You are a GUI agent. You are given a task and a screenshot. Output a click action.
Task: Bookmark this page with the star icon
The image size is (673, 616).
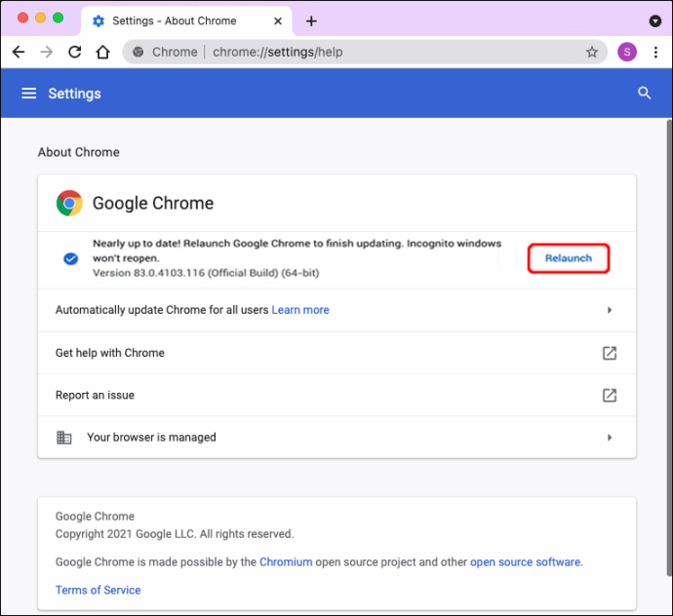click(591, 53)
